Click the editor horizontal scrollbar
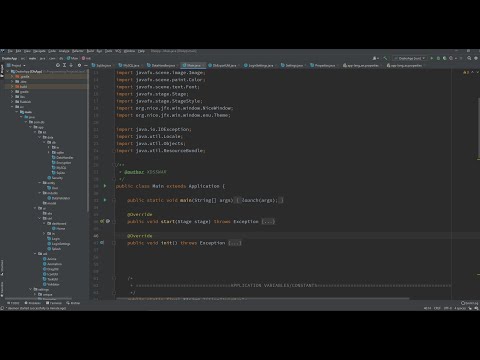Image resolution: width=480 pixels, height=360 pixels. point(263,298)
